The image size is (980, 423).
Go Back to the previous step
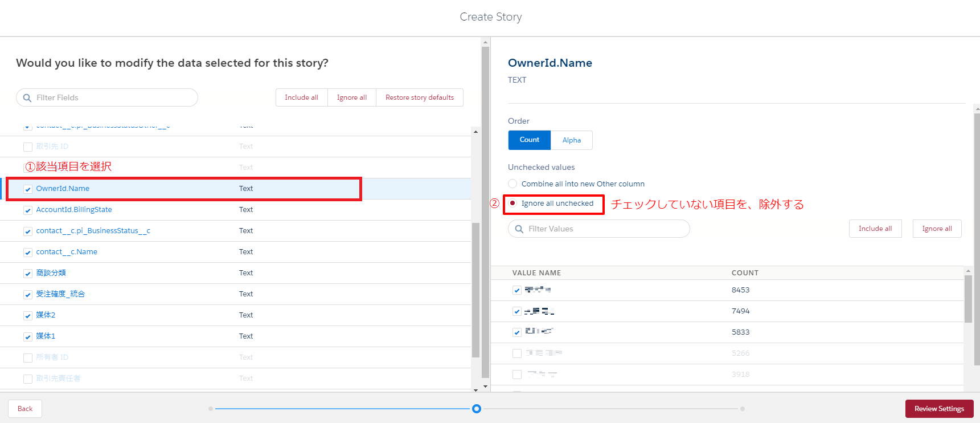click(25, 409)
